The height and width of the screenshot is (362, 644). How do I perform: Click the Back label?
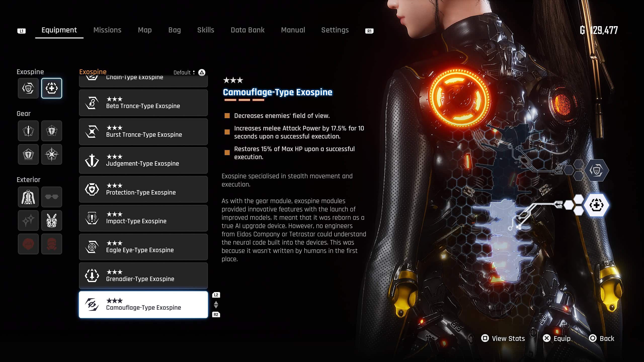(x=607, y=338)
